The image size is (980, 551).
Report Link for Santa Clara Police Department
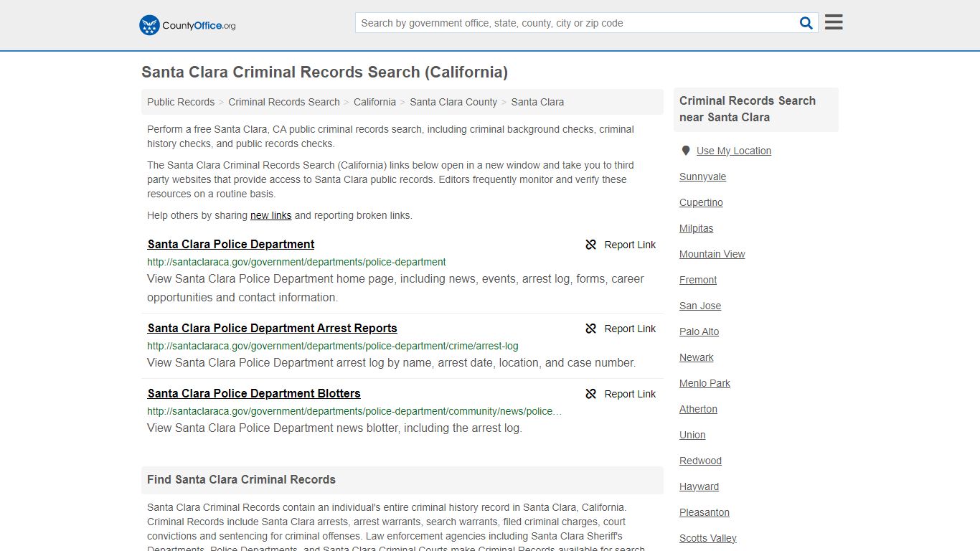(621, 245)
